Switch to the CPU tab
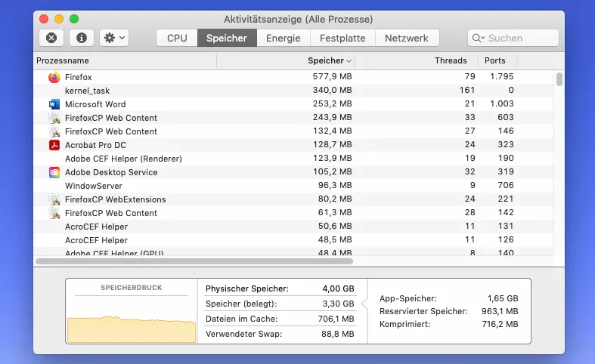The width and height of the screenshot is (595, 364). (x=177, y=38)
